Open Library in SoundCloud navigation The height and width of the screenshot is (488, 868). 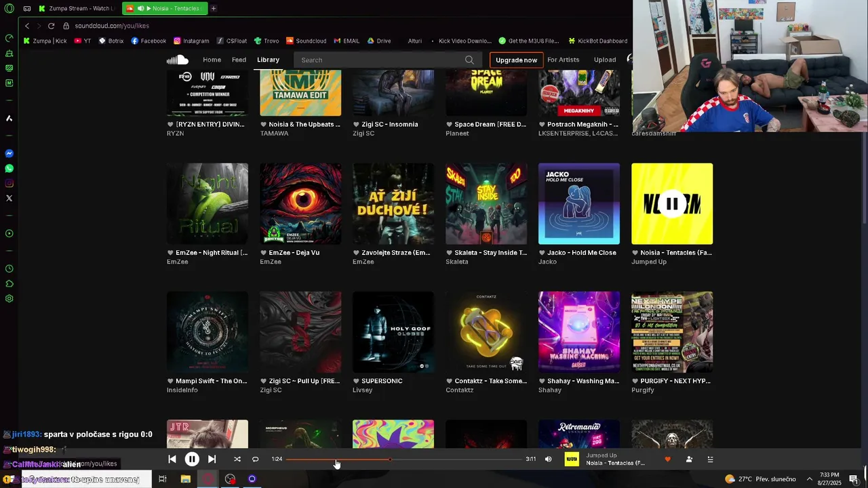click(x=268, y=60)
